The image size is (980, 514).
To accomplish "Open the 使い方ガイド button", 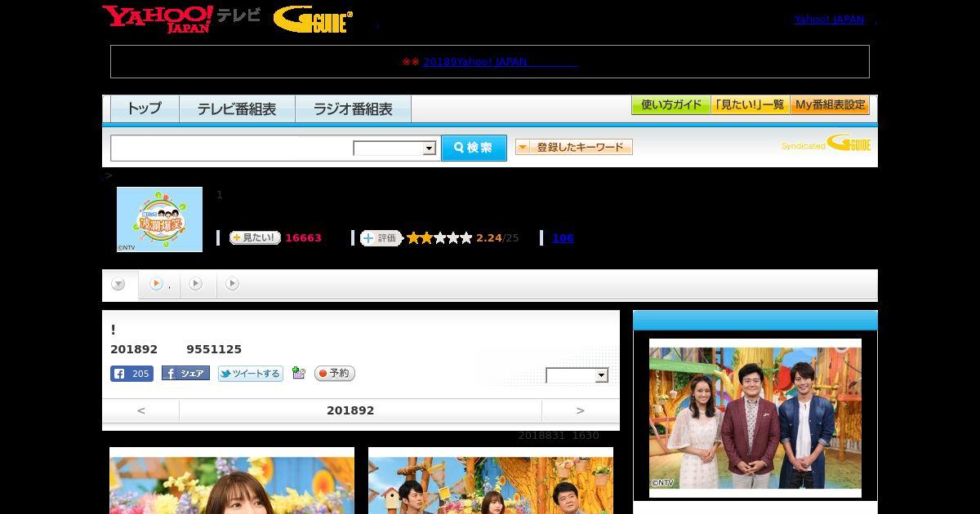I will 670,105.
